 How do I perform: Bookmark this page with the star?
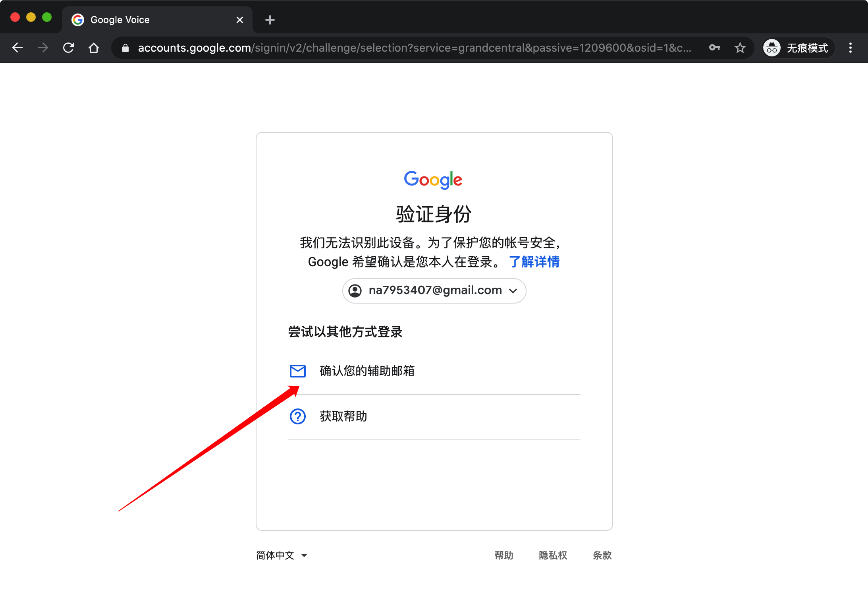click(740, 48)
